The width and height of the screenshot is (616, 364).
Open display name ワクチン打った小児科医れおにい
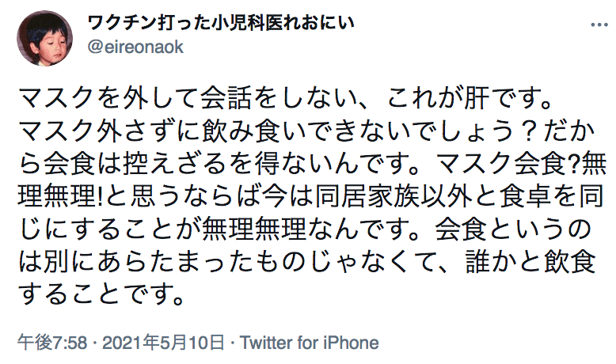pos(220,23)
